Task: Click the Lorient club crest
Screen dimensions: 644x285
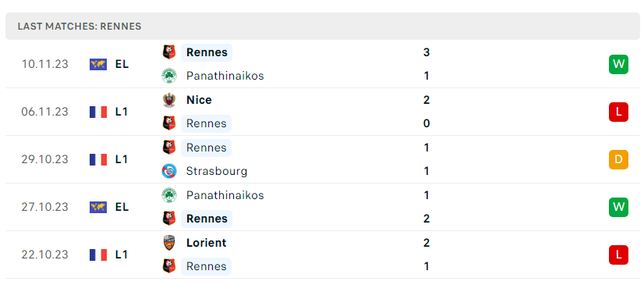Action: click(x=169, y=243)
